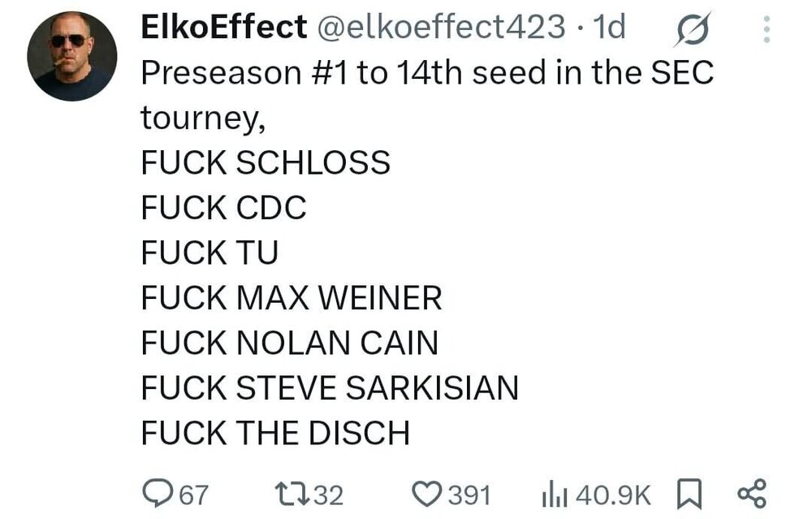Click the line mentioning Steve Sarkisian
This screenshot has height=519, width=812.
point(329,388)
